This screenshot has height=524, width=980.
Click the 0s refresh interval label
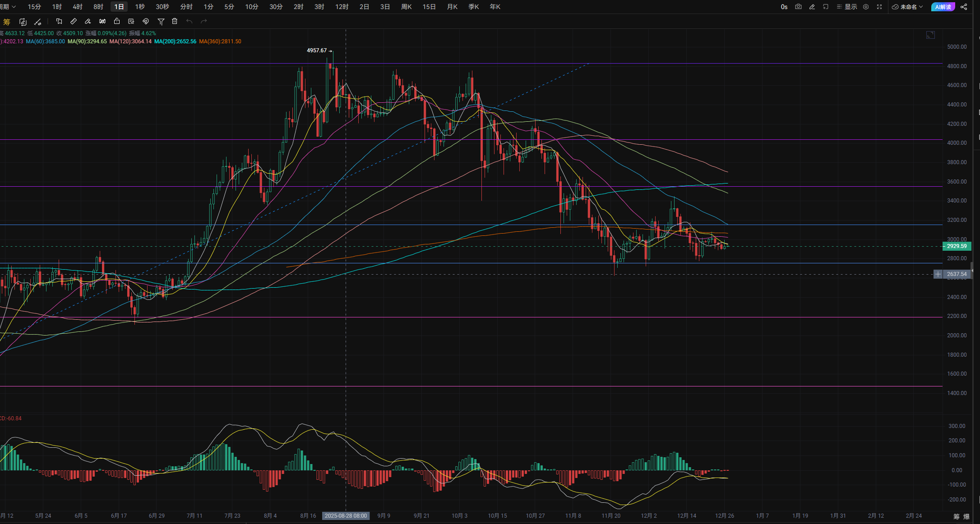point(784,7)
